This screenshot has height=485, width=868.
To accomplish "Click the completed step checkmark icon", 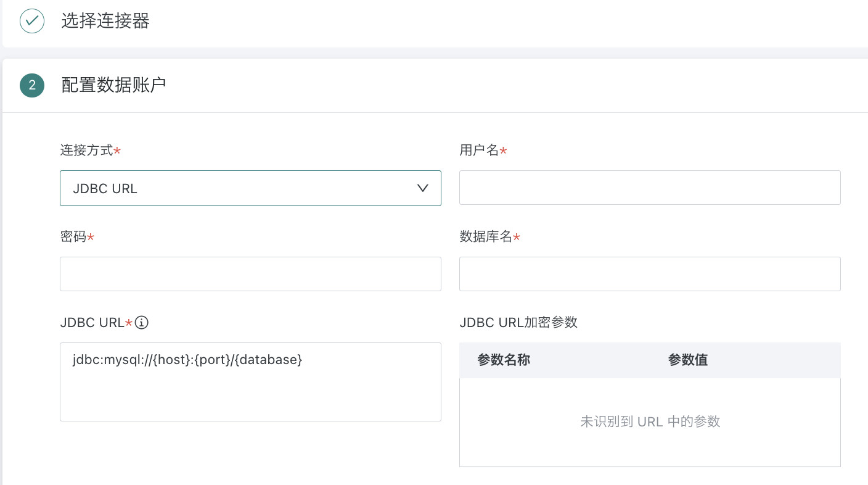I will pyautogui.click(x=32, y=21).
